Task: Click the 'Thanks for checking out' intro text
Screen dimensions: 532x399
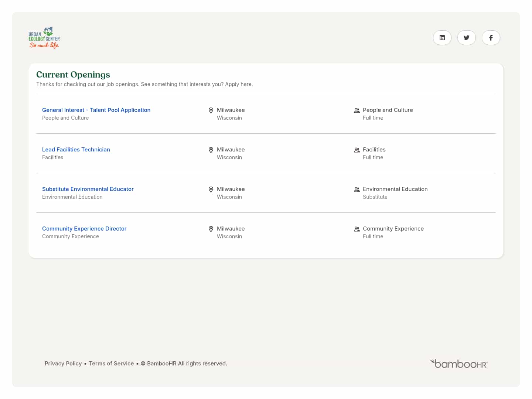Action: [x=144, y=84]
